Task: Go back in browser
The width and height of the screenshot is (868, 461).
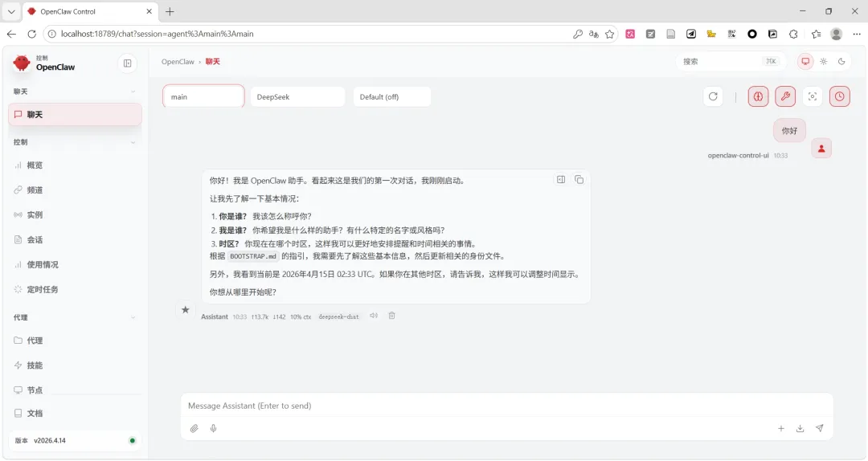Action: click(11, 34)
